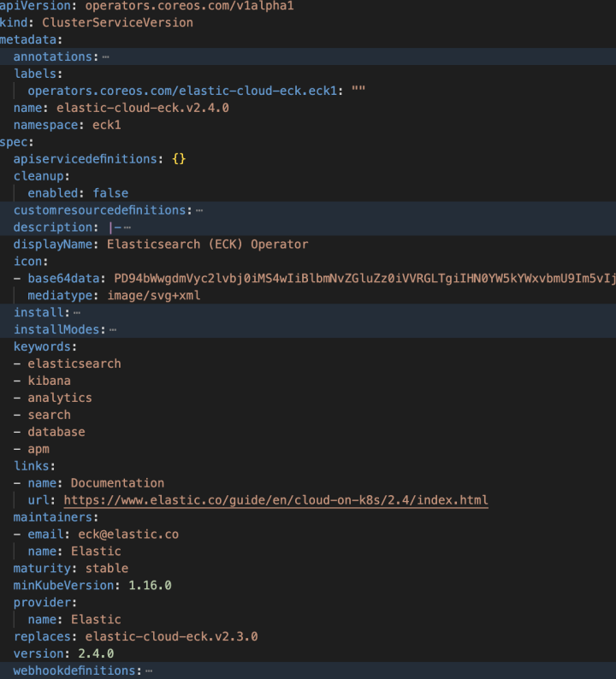Click the search keyword entry

[x=50, y=415]
